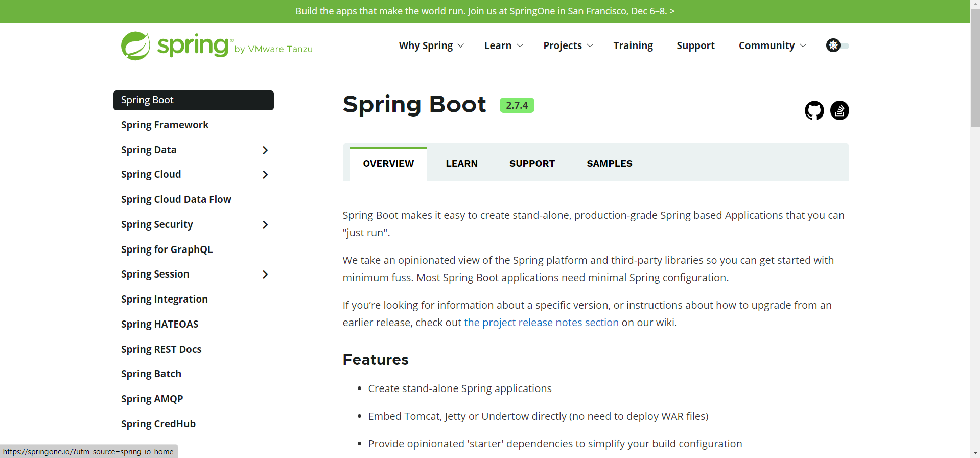Click the Stack Overflow icon
980x458 pixels.
click(x=839, y=110)
